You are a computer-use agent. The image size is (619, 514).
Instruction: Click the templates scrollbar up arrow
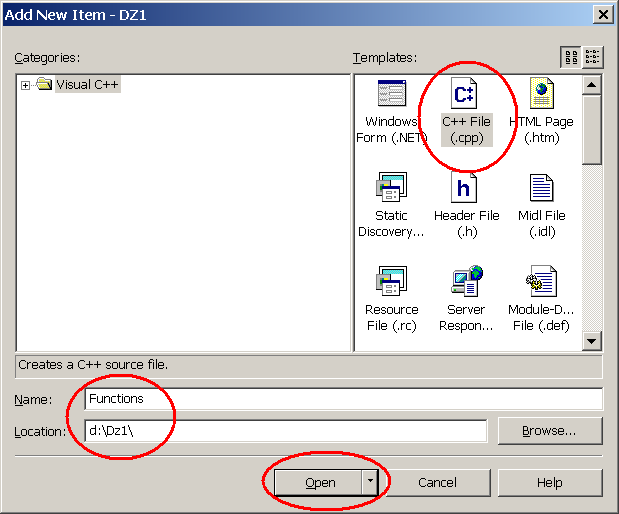[x=591, y=85]
